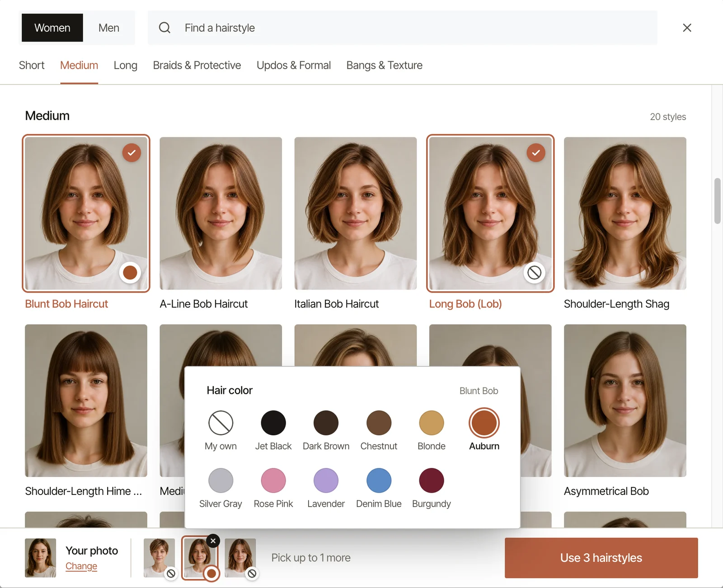723x588 pixels.
Task: Switch to the Men toggle
Action: [x=109, y=28]
